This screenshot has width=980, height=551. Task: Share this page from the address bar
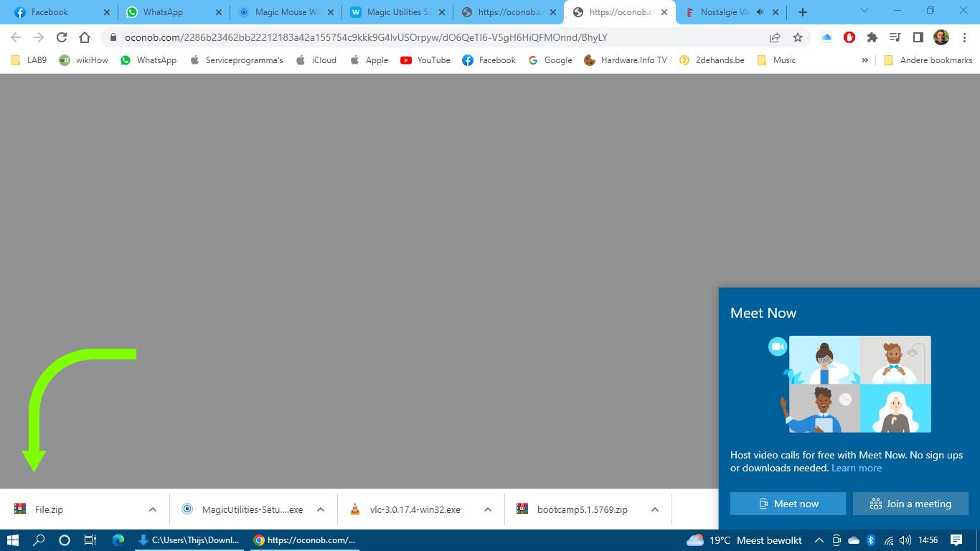click(x=775, y=37)
